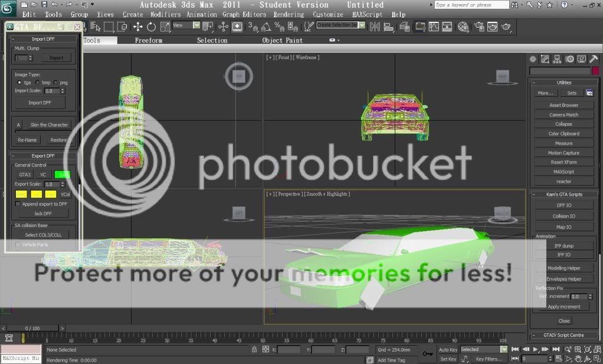Image resolution: width=603 pixels, height=364 pixels.
Task: Click the magenta object color swatch
Action: (x=595, y=71)
